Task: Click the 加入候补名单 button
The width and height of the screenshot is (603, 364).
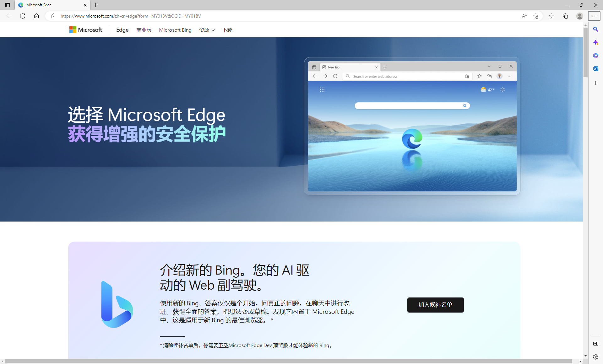Action: pyautogui.click(x=435, y=305)
